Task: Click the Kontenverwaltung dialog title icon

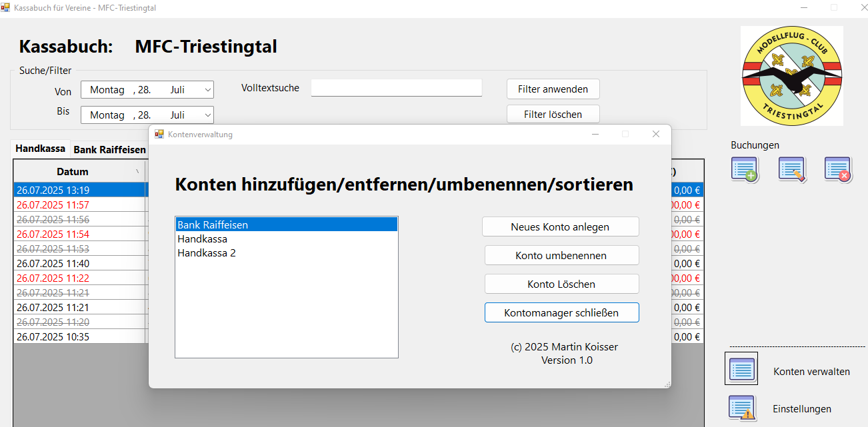Action: [x=159, y=134]
